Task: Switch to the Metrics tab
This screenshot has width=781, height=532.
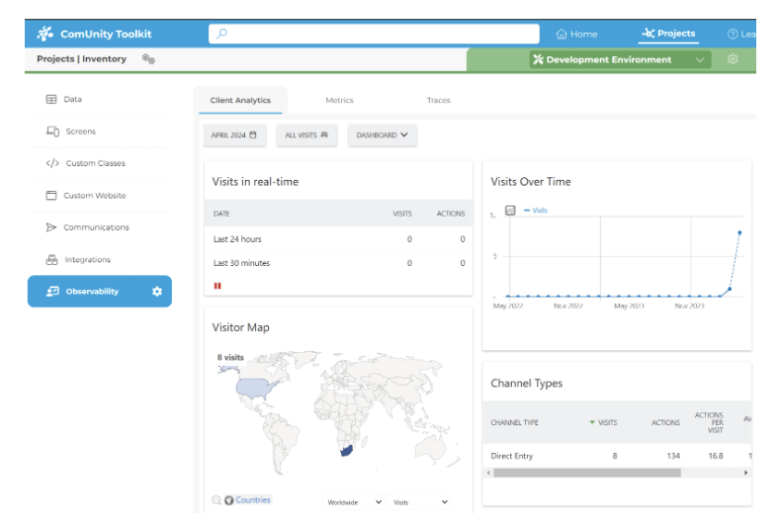Action: (339, 101)
